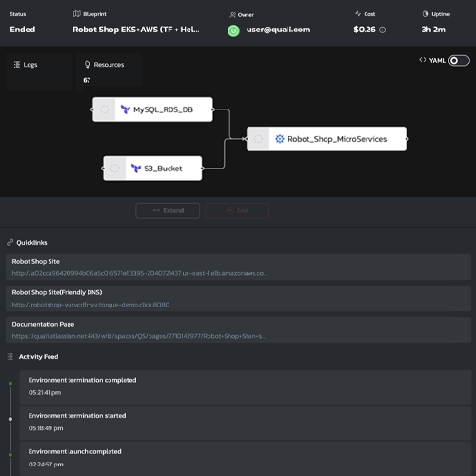This screenshot has width=476, height=476.
Task: Click the Blueprint book icon
Action: pyautogui.click(x=77, y=14)
